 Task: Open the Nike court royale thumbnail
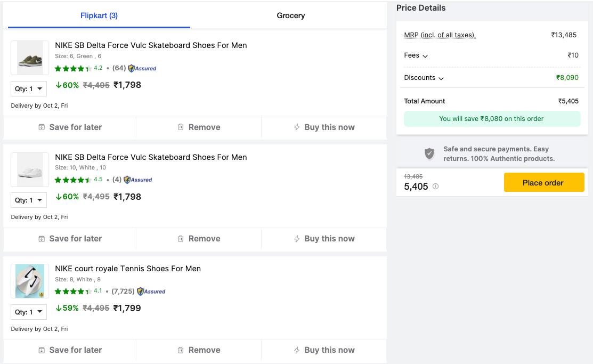(x=30, y=281)
